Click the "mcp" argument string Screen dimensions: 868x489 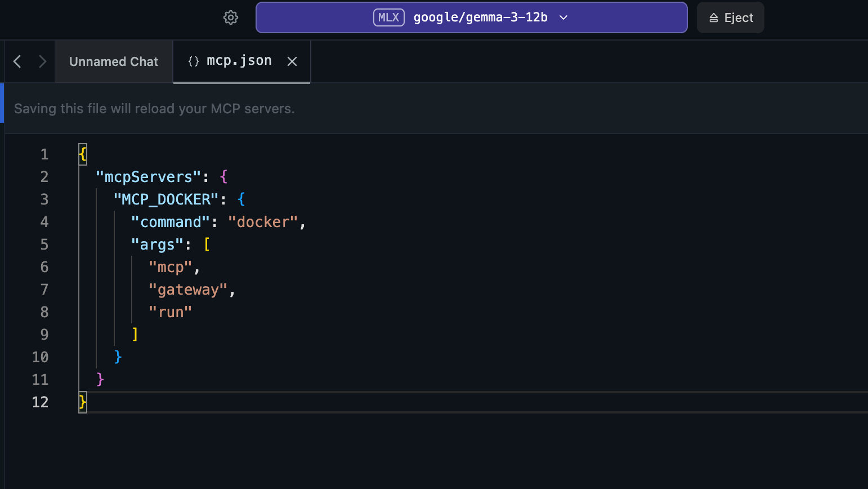pyautogui.click(x=171, y=267)
